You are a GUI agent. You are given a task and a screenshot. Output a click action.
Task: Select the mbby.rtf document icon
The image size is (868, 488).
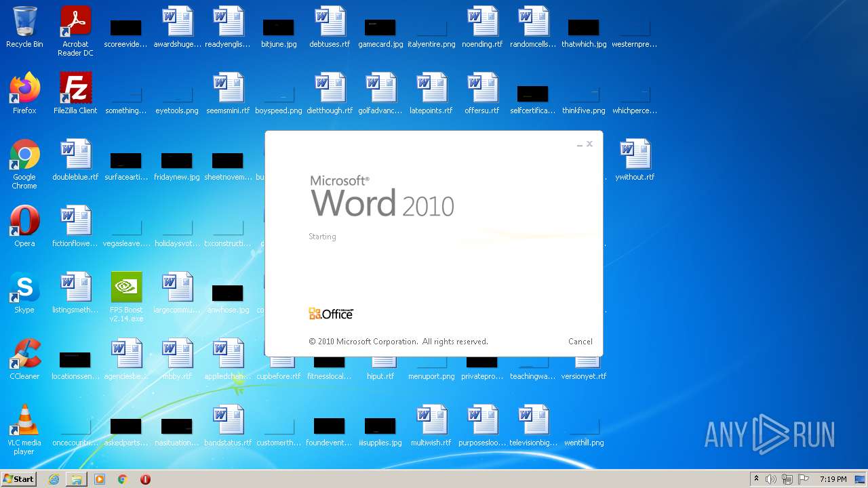[x=177, y=359]
